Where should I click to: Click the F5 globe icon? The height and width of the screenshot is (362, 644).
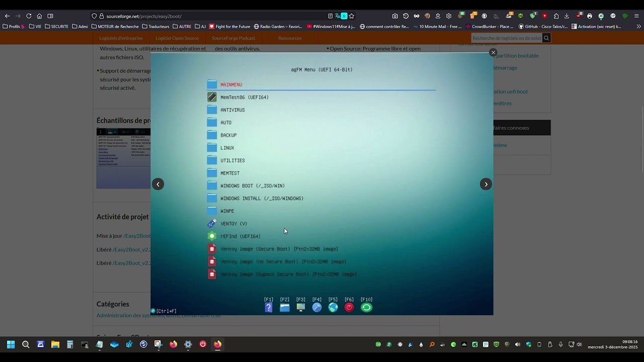tap(333, 307)
